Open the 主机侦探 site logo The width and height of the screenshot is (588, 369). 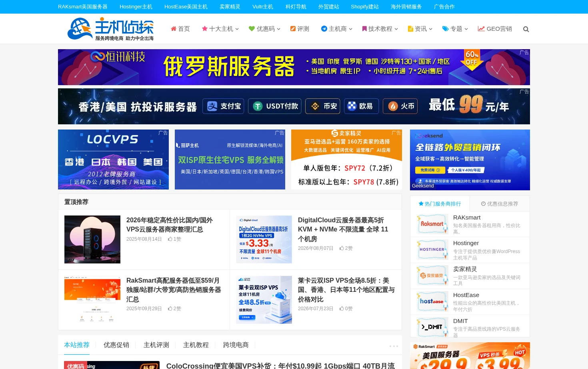point(110,29)
